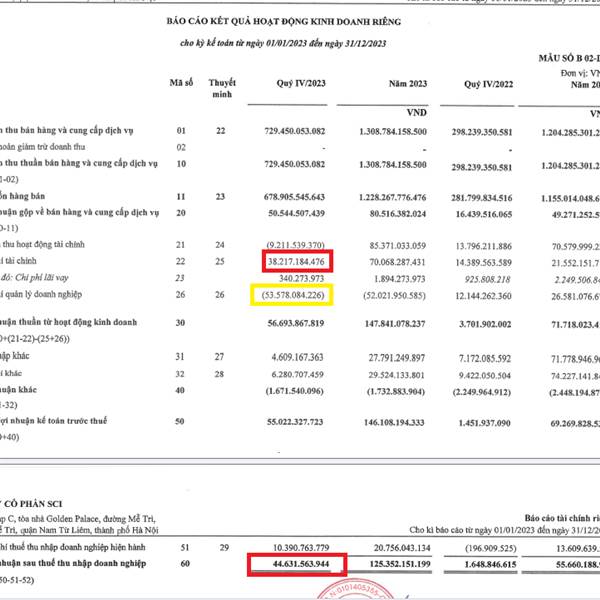Select the row label 'thu hoạt động tài chính'
The image size is (600, 600).
tap(44, 244)
